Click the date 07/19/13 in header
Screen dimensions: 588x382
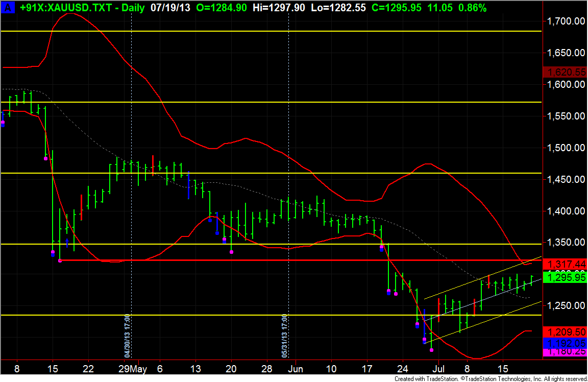(x=170, y=8)
